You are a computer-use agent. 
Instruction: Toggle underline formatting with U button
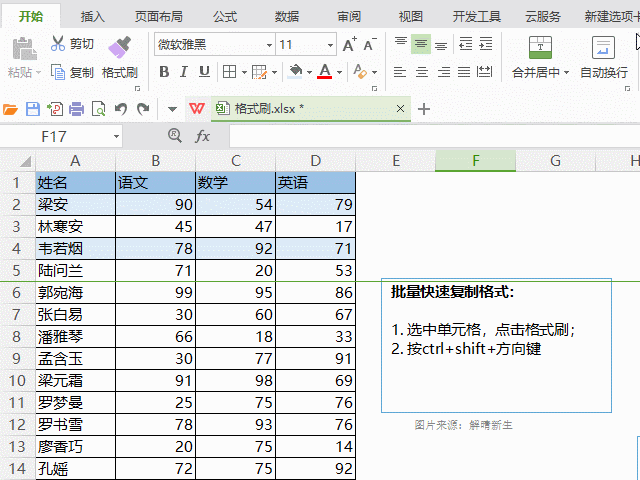[x=204, y=72]
